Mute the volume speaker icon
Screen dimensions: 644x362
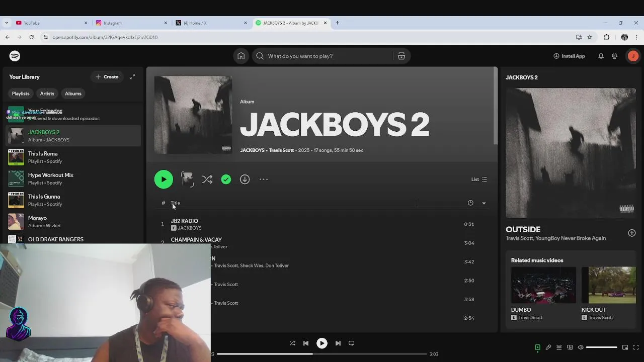[581, 347]
